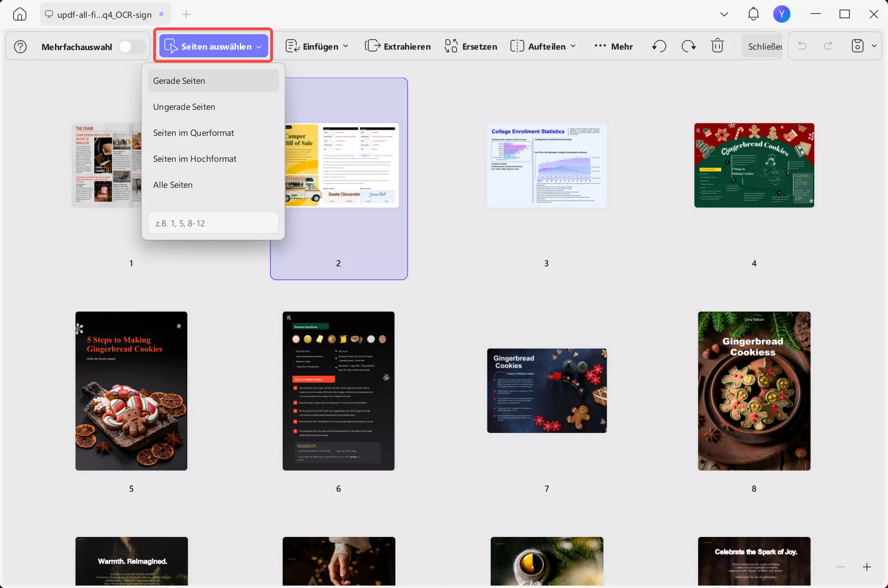The image size is (888, 588).
Task: Zoom in thumbnails with plus icon
Action: (867, 567)
